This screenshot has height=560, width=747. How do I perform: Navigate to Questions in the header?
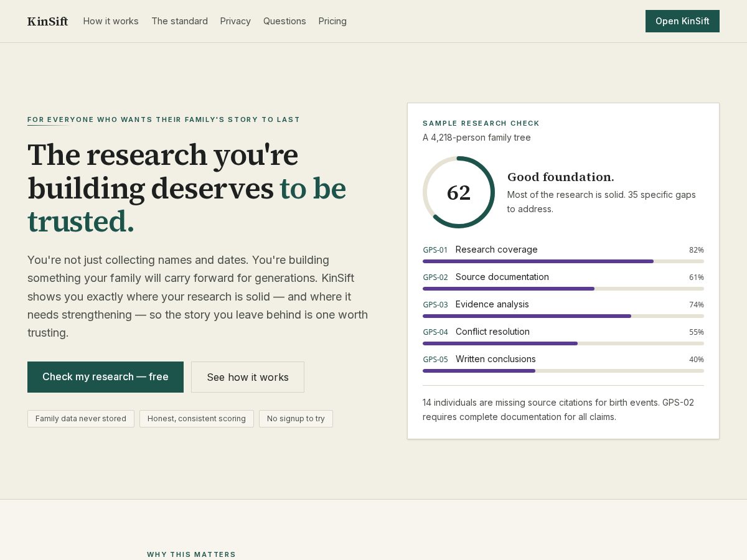[284, 21]
